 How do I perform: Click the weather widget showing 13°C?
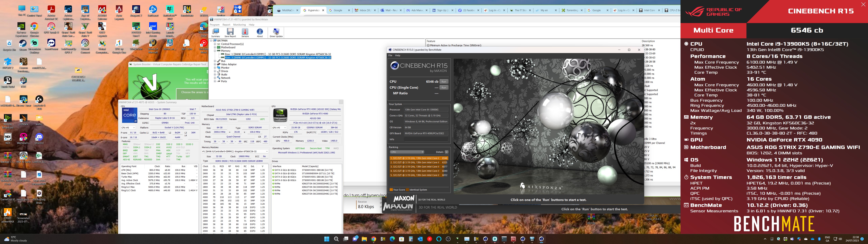pyautogui.click(x=15, y=239)
